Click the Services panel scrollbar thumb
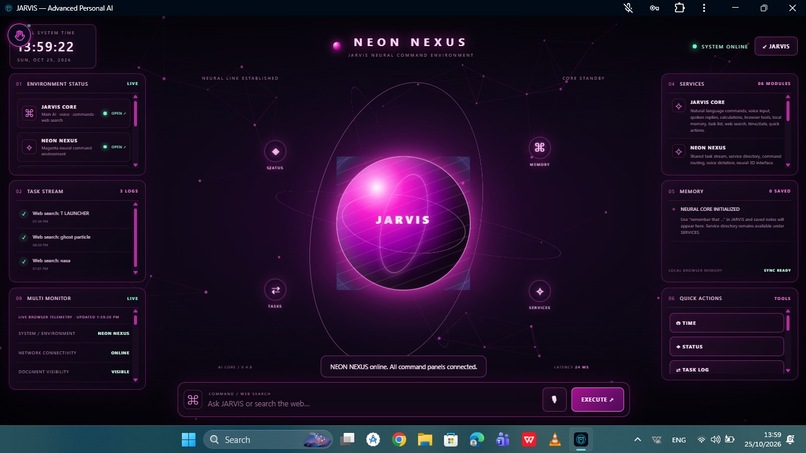The image size is (806, 453). tap(788, 111)
